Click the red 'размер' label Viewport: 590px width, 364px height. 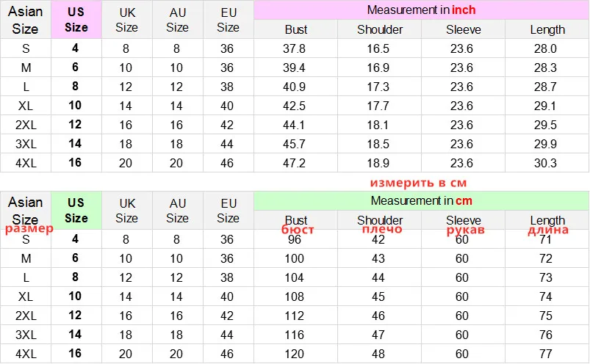point(29,228)
